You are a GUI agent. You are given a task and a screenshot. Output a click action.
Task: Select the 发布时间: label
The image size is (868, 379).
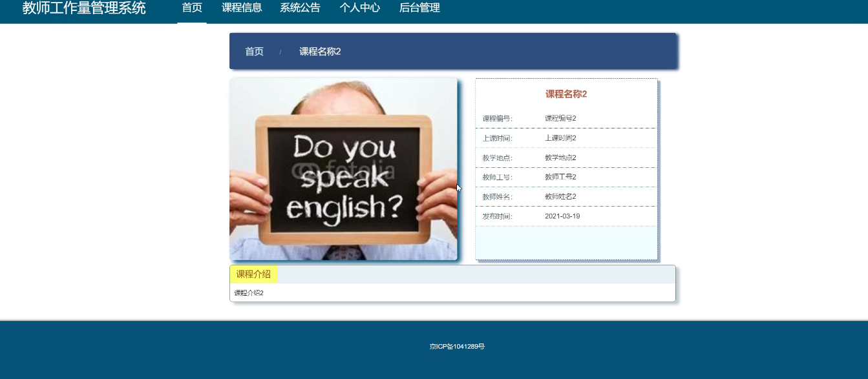pos(497,216)
